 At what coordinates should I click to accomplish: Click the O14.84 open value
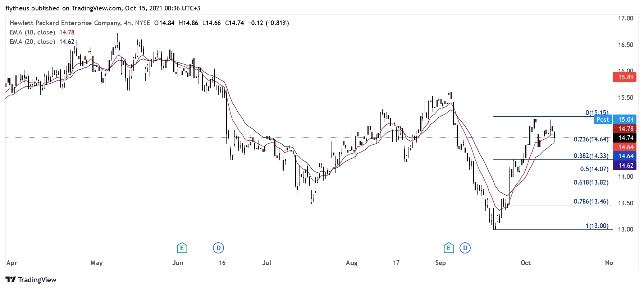pyautogui.click(x=164, y=23)
